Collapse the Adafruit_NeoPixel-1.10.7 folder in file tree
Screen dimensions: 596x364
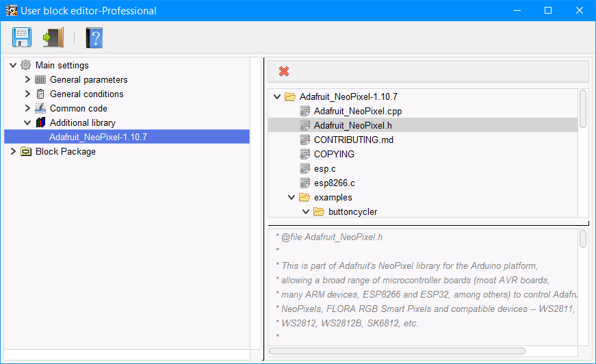point(277,97)
